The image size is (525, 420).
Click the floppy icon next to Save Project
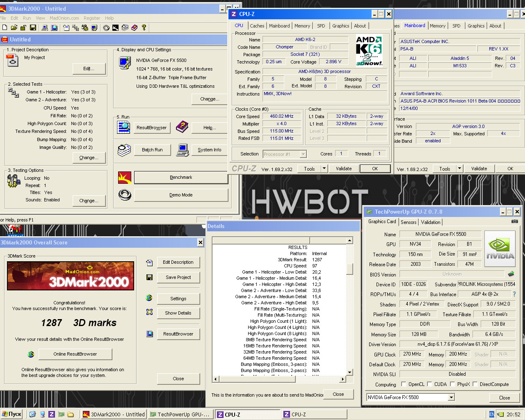click(x=149, y=277)
